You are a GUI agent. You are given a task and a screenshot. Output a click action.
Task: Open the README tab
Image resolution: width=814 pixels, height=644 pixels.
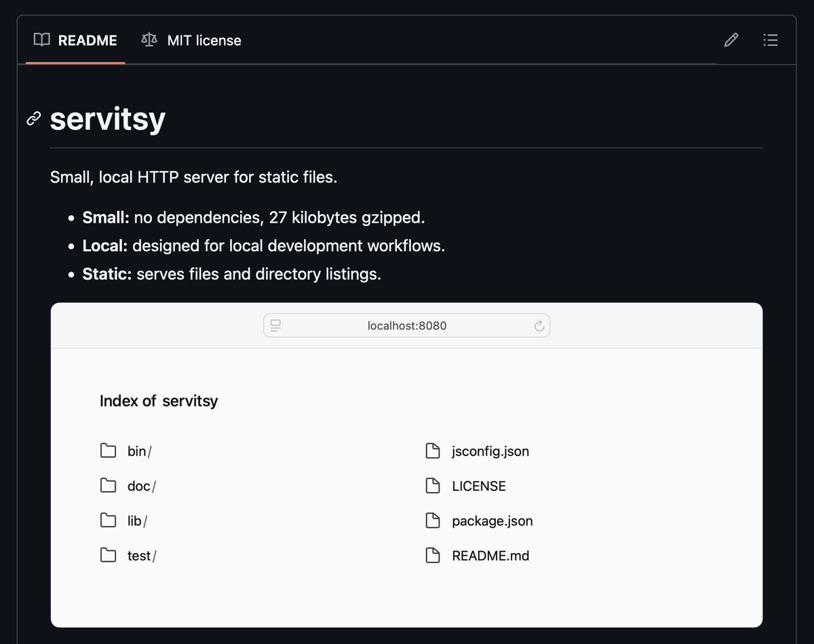point(75,40)
